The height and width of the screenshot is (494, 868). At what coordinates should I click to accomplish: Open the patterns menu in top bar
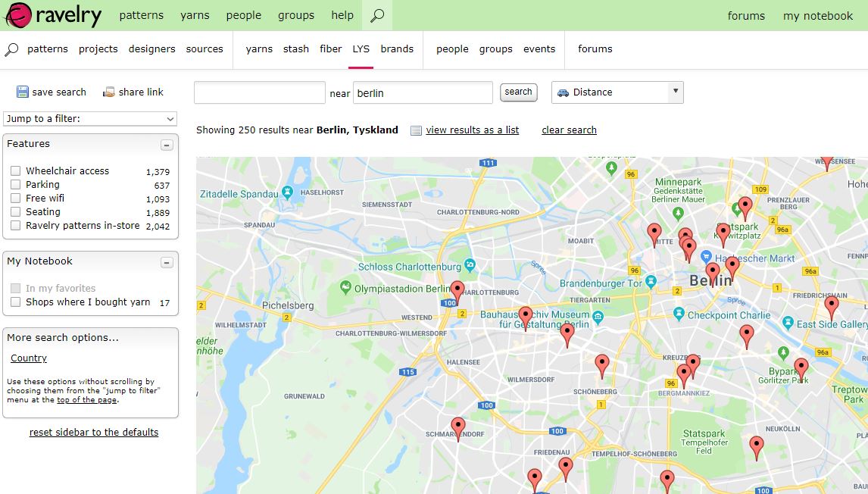click(141, 15)
